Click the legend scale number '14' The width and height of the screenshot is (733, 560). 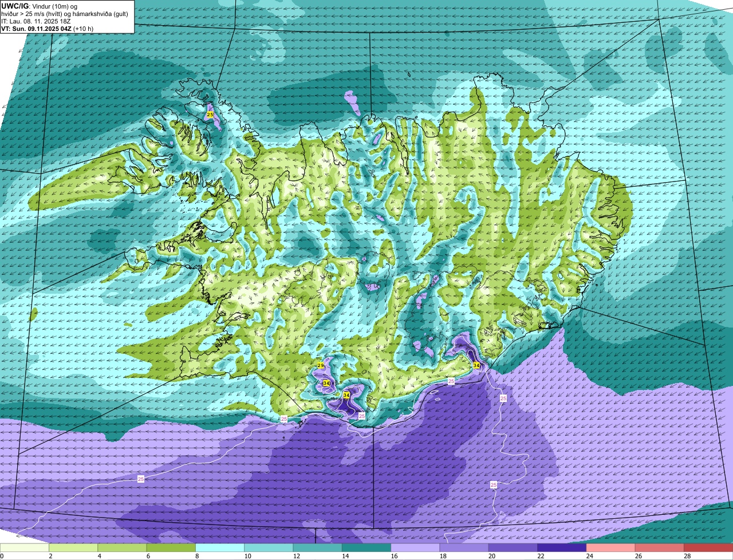tap(345, 556)
